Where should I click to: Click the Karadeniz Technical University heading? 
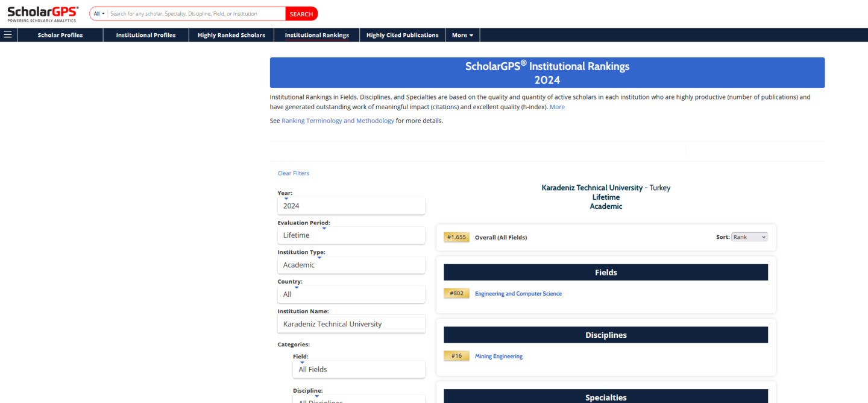pos(591,188)
